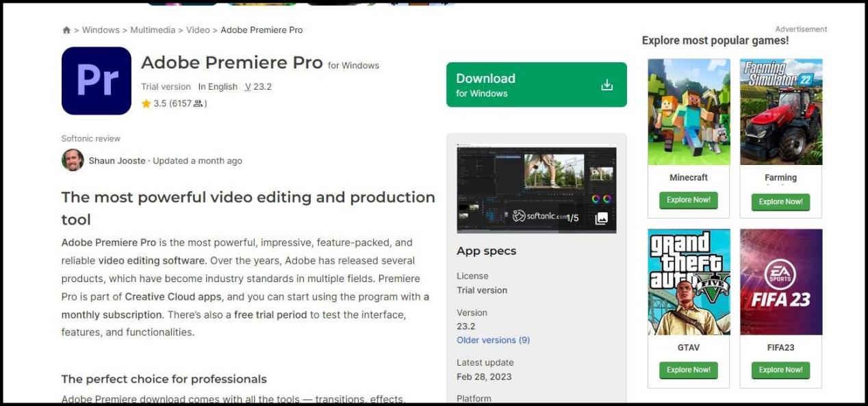Open Windows breadcrumb link

click(101, 30)
